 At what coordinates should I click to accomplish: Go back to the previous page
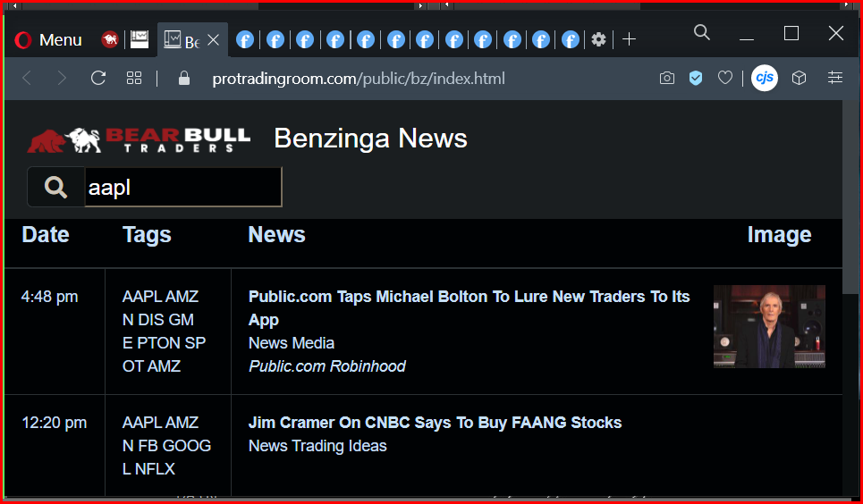tap(27, 79)
